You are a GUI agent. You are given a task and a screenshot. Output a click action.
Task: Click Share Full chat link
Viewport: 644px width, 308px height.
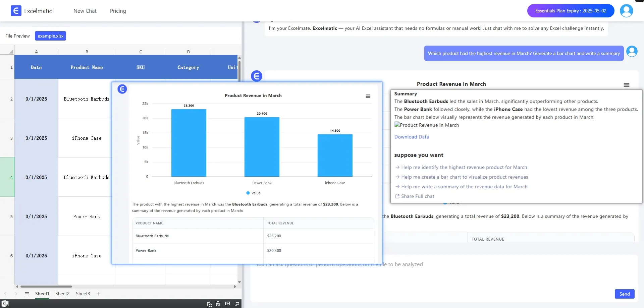tap(417, 196)
